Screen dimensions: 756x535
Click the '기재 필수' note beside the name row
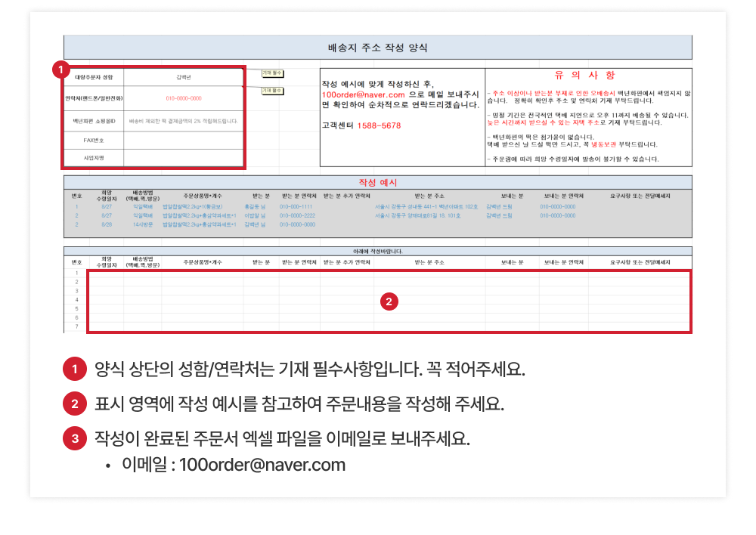(x=272, y=73)
